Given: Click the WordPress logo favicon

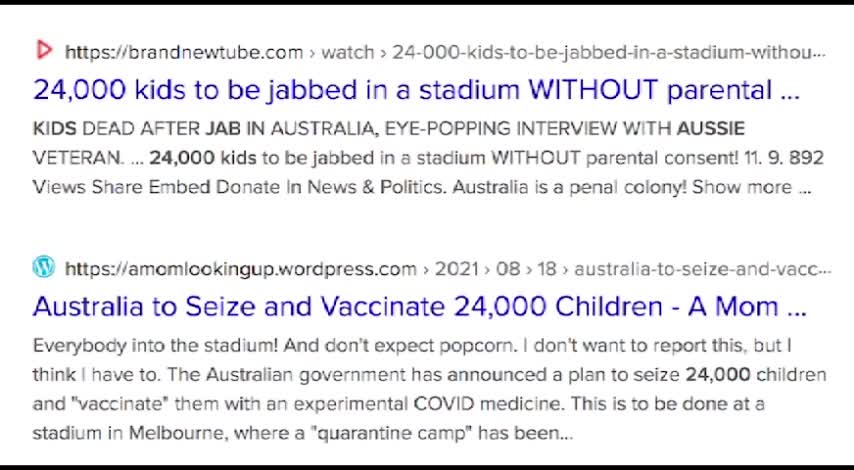Looking at the screenshot, I should click(x=43, y=267).
